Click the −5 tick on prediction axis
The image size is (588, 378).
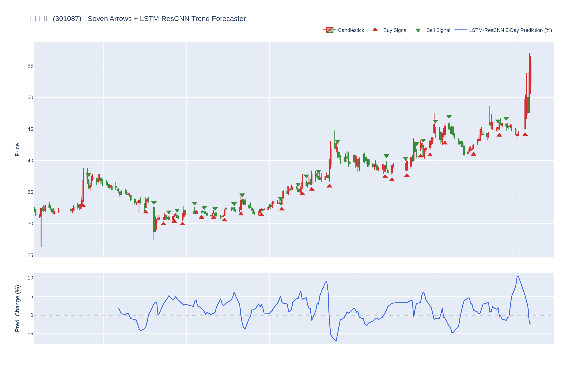(30, 333)
